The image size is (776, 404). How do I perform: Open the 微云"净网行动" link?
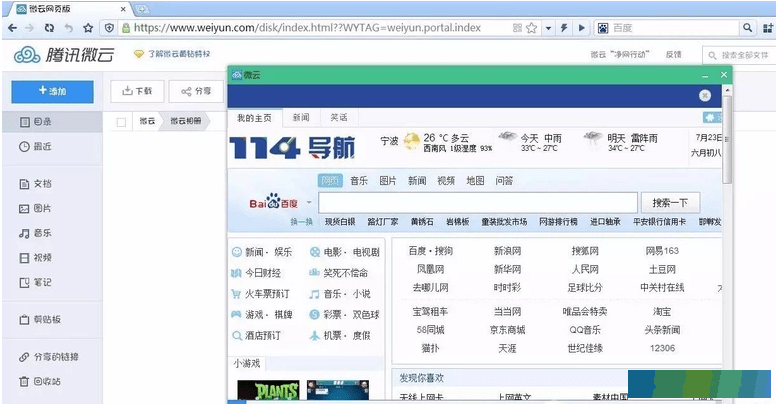(x=619, y=54)
